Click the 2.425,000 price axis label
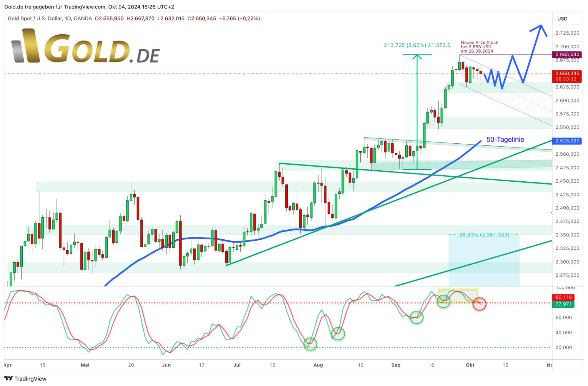 pyautogui.click(x=567, y=195)
